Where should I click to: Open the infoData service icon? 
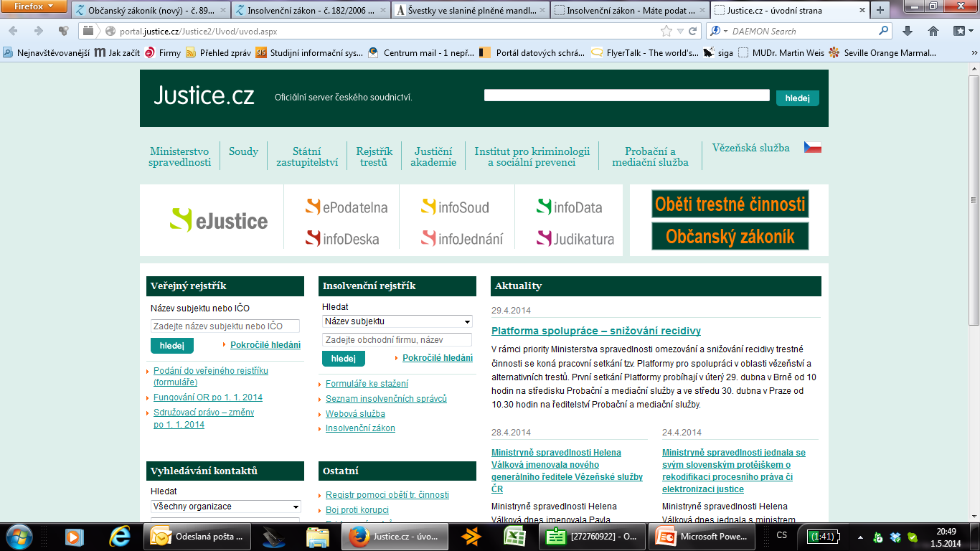570,207
